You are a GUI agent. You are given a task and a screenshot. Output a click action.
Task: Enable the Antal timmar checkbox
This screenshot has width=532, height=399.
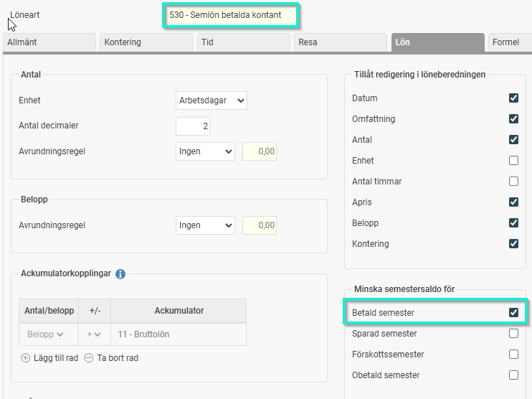(513, 182)
